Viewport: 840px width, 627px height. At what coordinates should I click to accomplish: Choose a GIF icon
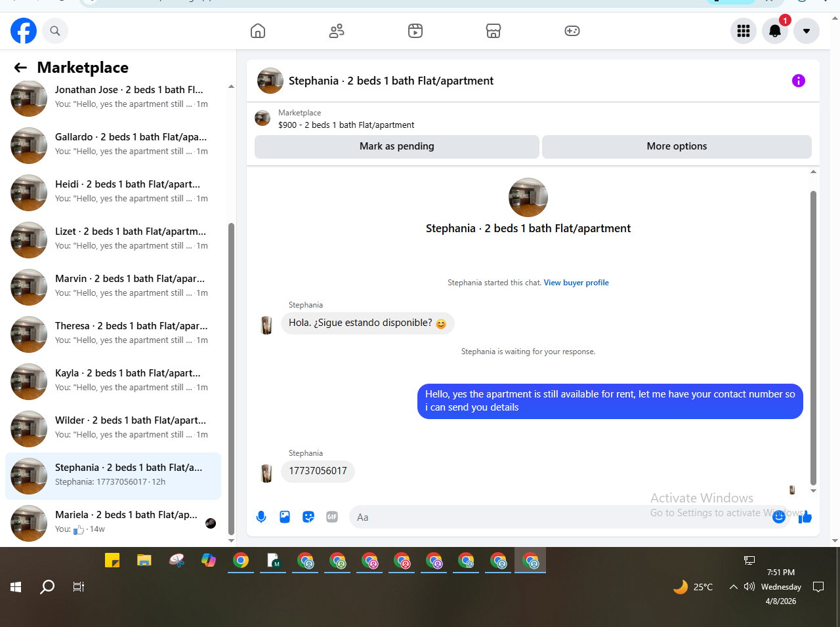pyautogui.click(x=332, y=517)
